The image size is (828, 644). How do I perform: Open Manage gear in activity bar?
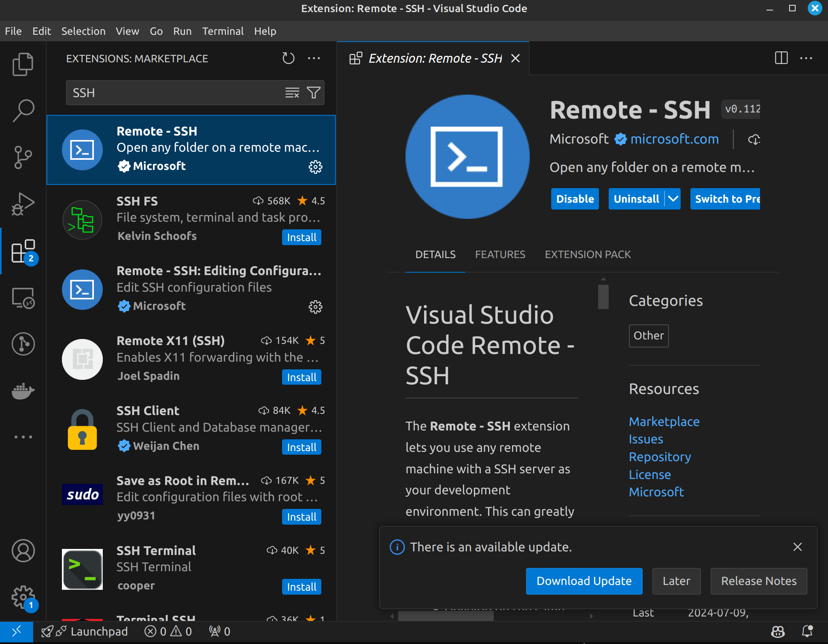pos(23,597)
